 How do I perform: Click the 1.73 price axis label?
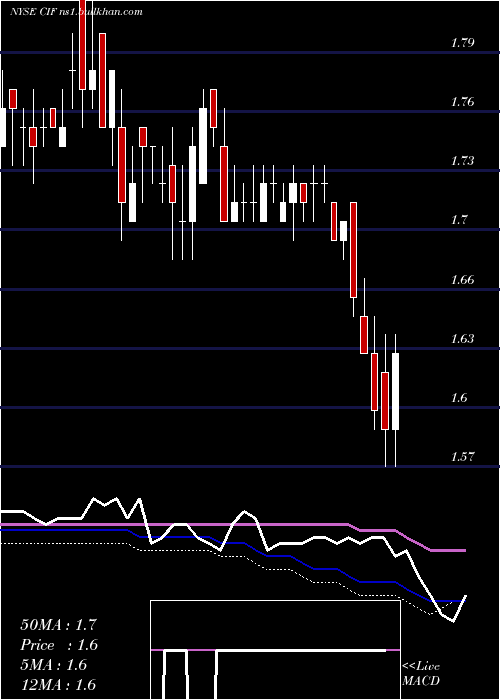[462, 161]
